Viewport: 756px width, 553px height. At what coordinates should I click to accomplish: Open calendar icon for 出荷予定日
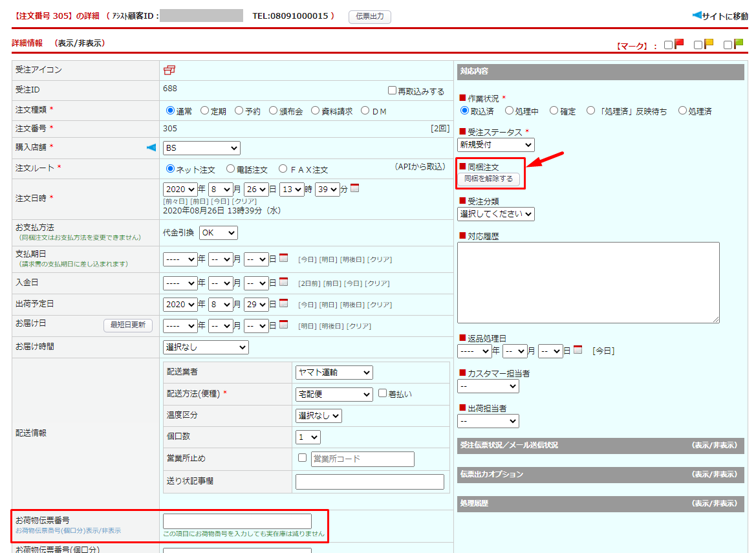(283, 304)
